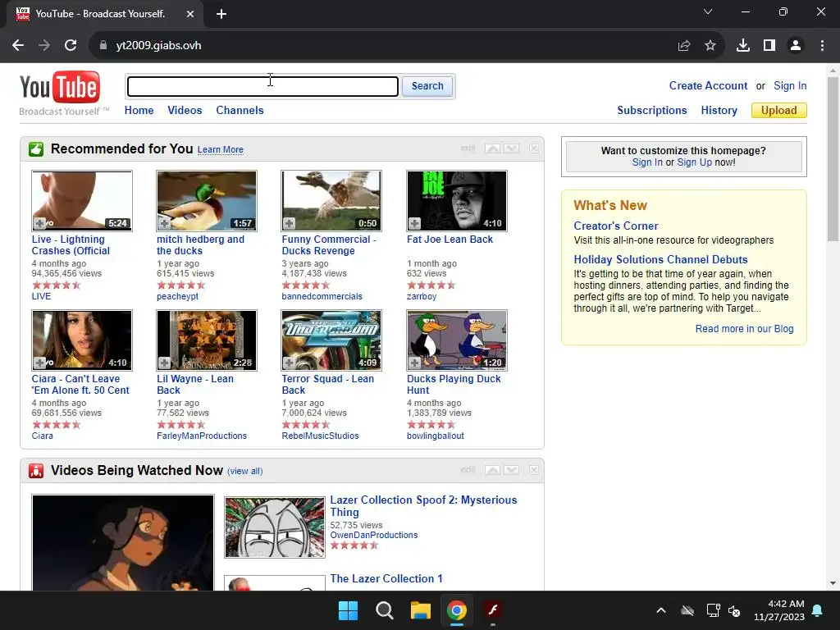Move Videos Being Watched Now module down
Image resolution: width=840 pixels, height=630 pixels.
(512, 470)
